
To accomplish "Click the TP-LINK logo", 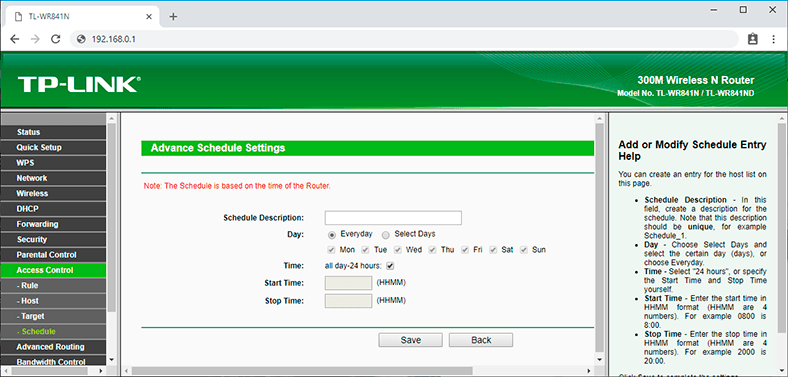I will (79, 84).
